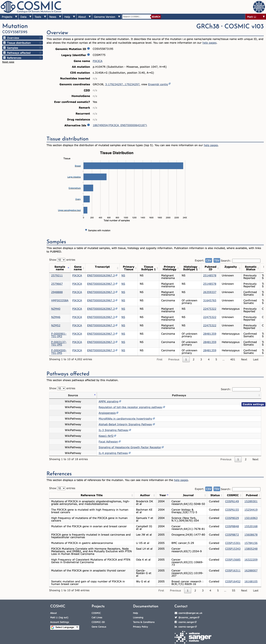This screenshot has height=644, width=266.
Task: Open the Projects dropdown menu
Action: tap(9, 17)
